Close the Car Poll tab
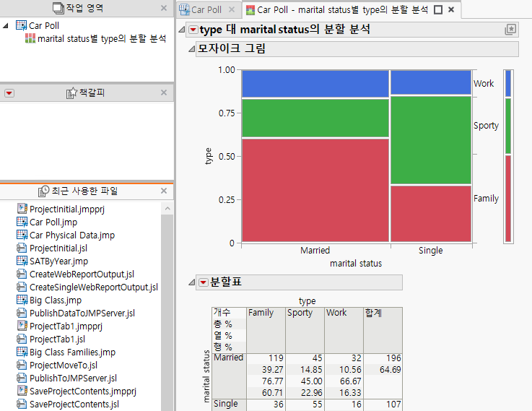The image size is (532, 411). pos(232,9)
